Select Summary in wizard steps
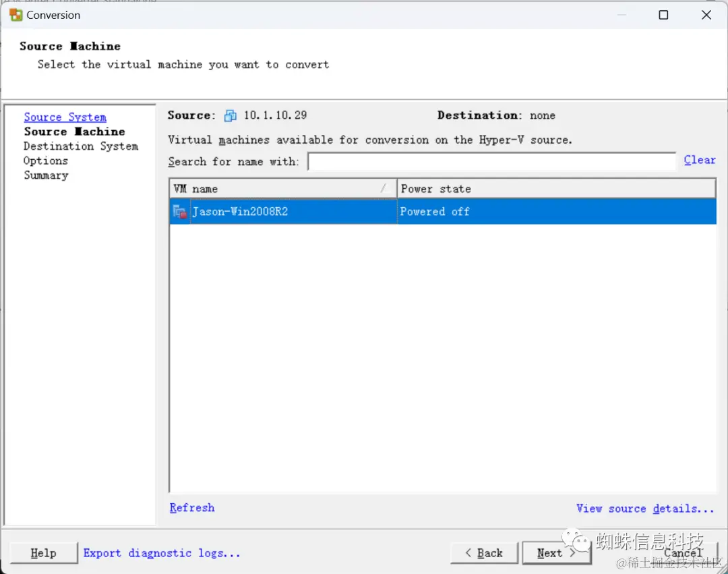Image resolution: width=728 pixels, height=574 pixels. (46, 175)
